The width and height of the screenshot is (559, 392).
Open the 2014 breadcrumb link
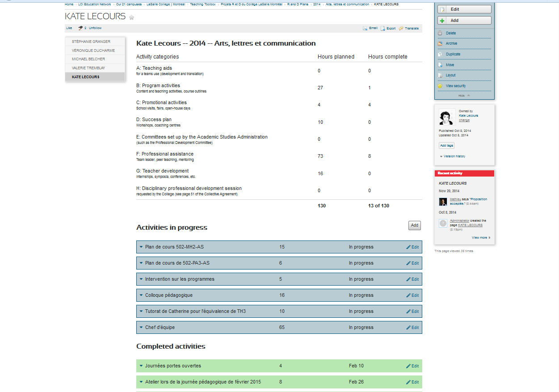(x=317, y=4)
